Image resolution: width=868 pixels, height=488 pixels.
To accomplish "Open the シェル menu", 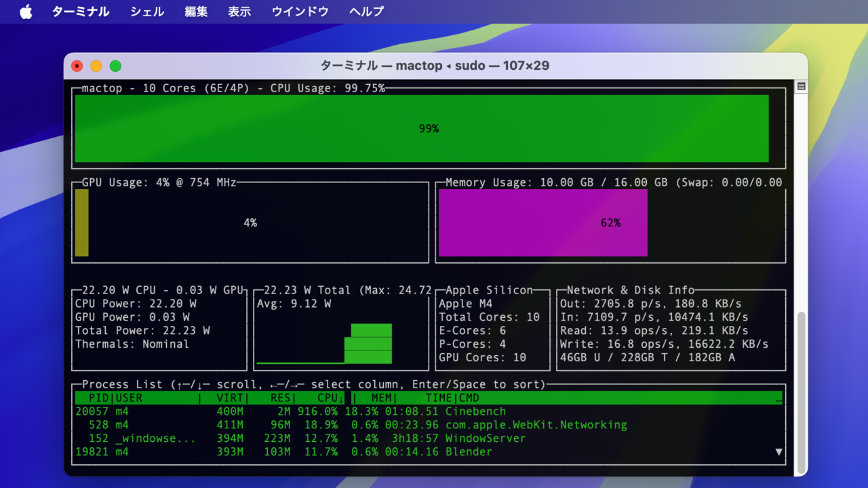I will (147, 12).
